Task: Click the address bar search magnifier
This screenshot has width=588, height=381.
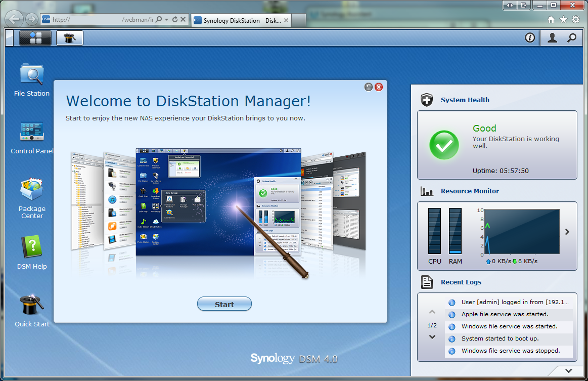Action: (159, 19)
